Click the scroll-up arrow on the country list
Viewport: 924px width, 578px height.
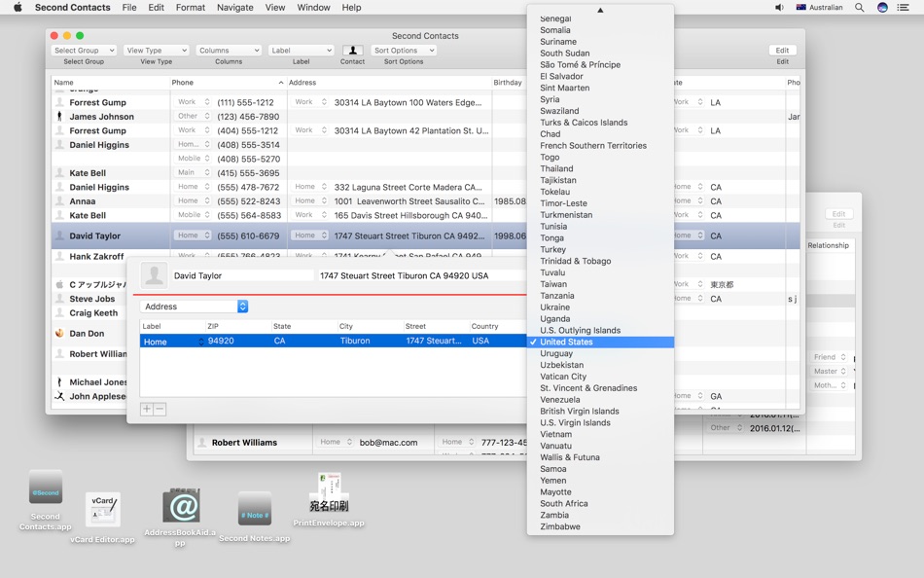point(600,10)
